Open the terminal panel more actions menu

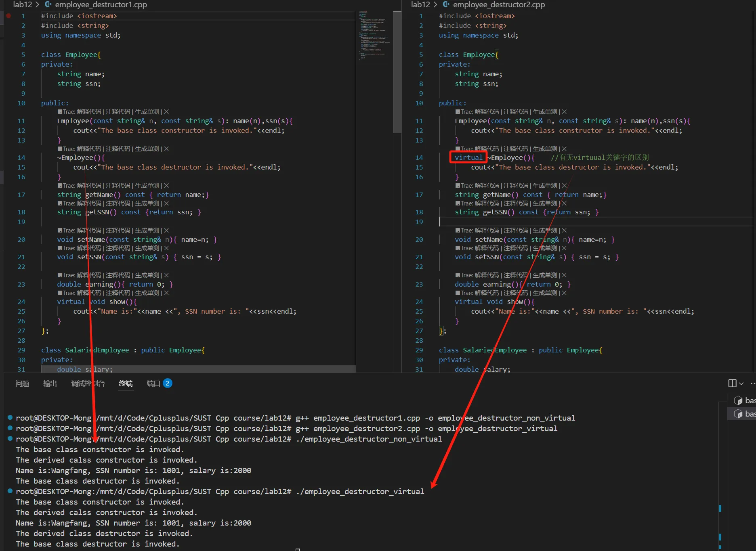[752, 383]
